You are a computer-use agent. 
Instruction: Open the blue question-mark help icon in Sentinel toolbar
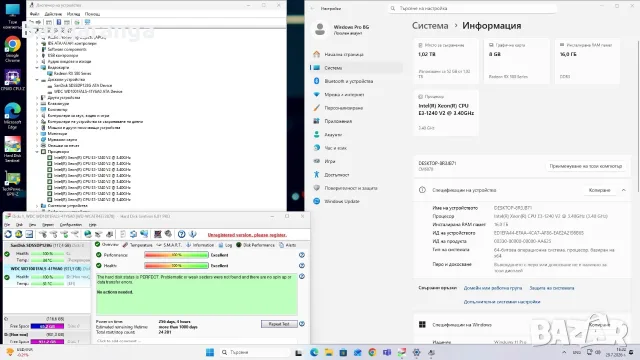182,234
